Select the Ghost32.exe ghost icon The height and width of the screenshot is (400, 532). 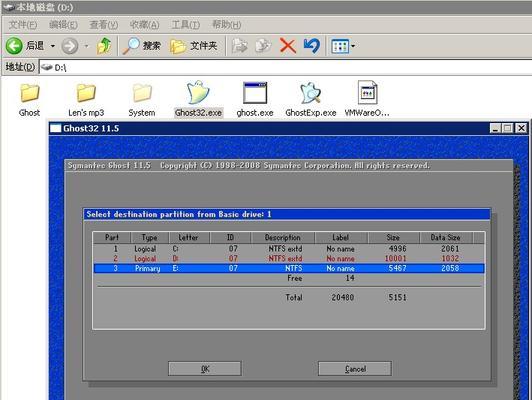(198, 93)
